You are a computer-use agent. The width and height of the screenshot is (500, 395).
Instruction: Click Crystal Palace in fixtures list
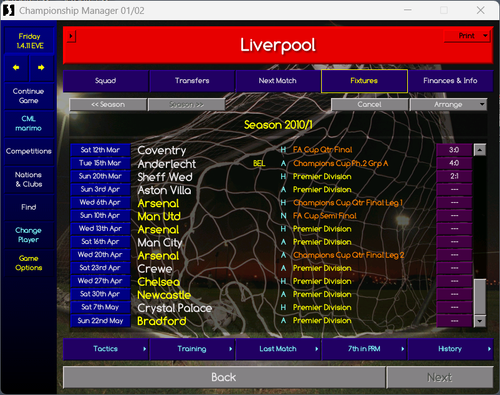click(x=175, y=308)
